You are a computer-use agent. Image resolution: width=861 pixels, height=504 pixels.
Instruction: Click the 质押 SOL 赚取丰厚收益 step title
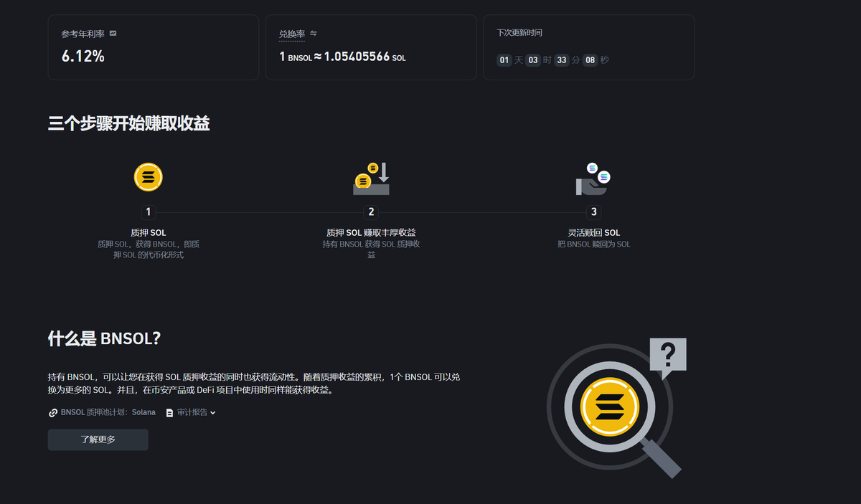pos(371,233)
